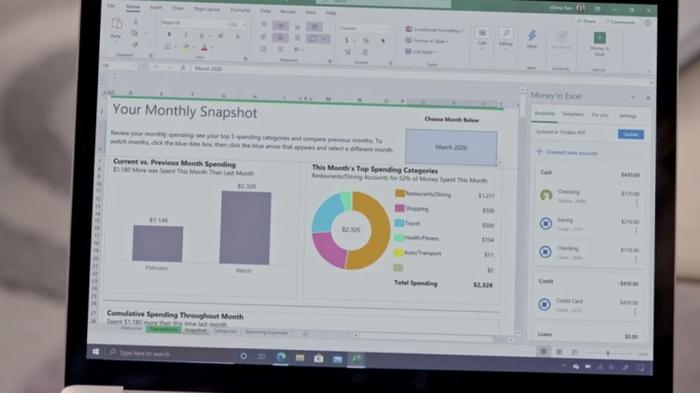Select the March 2020 month box
The image size is (700, 393).
(451, 147)
